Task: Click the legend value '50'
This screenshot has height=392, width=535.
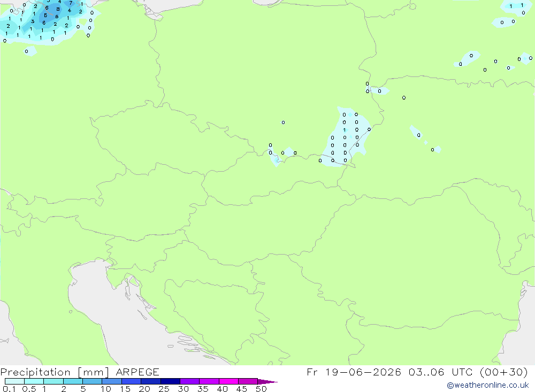Action: click(x=261, y=389)
